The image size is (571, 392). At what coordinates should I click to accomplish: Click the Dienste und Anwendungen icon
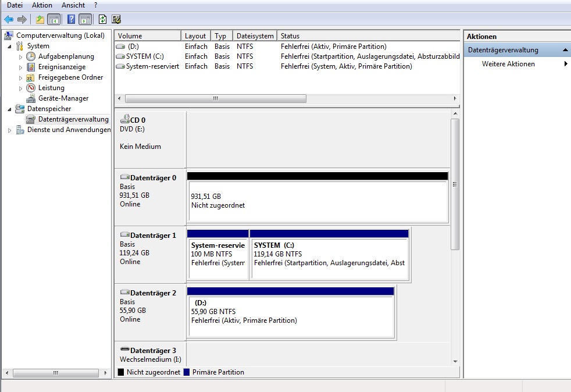20,130
